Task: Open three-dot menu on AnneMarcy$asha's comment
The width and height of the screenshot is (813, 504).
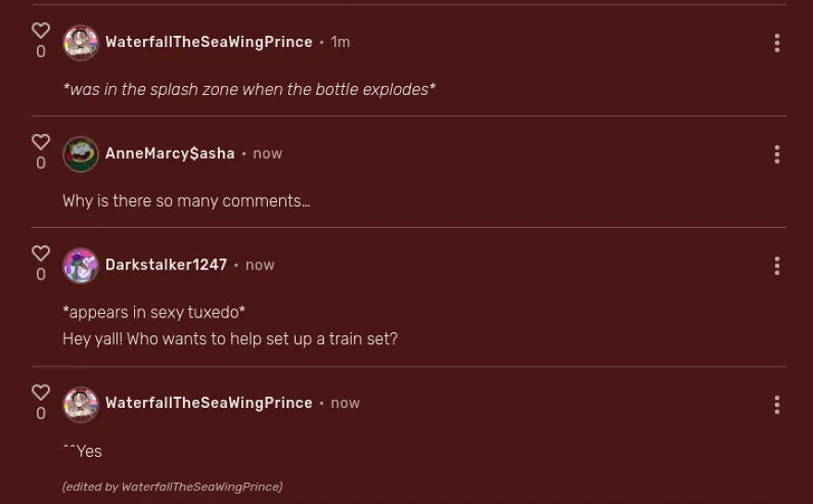Action: [x=777, y=154]
